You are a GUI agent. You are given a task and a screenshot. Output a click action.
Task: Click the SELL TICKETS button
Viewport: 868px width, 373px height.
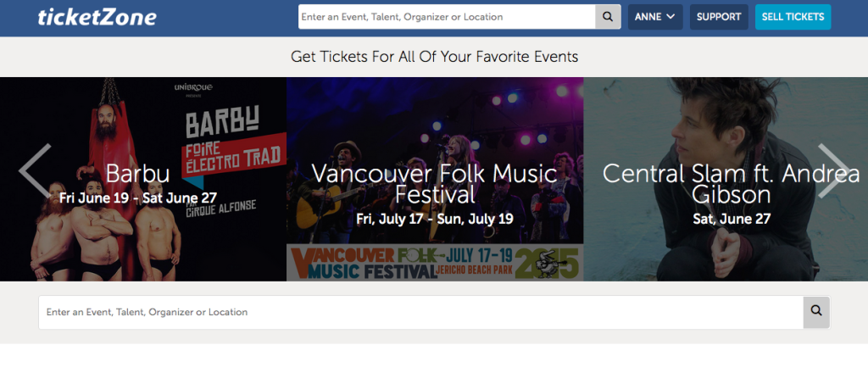(x=793, y=17)
